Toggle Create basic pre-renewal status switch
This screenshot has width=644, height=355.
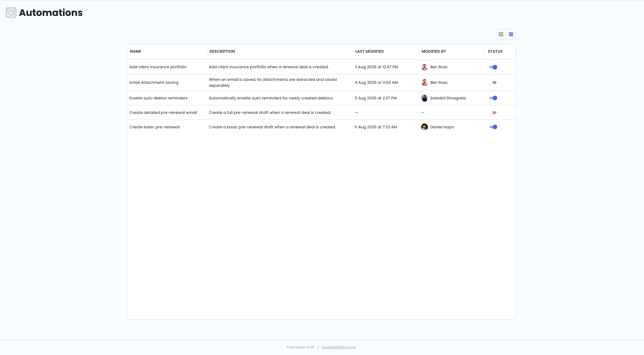493,127
